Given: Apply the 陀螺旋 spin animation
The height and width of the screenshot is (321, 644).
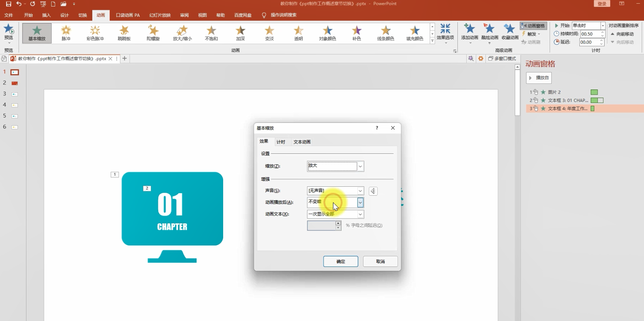Looking at the screenshot, I should click(153, 33).
